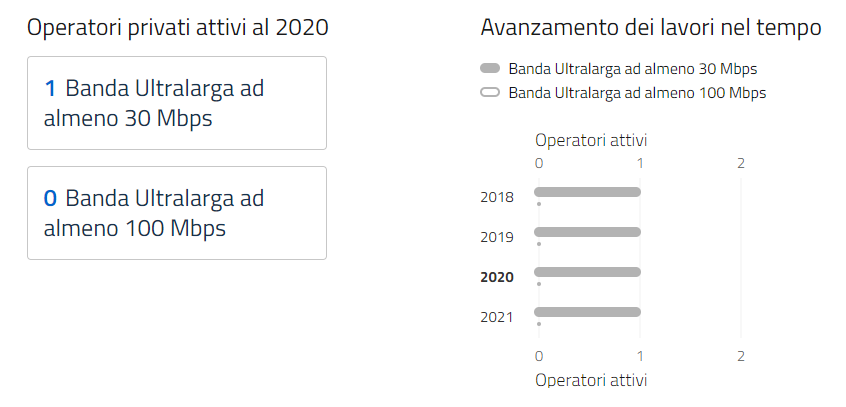Select the 2018 gray bar
Viewport: 846px width, 407px height.
pos(587,192)
